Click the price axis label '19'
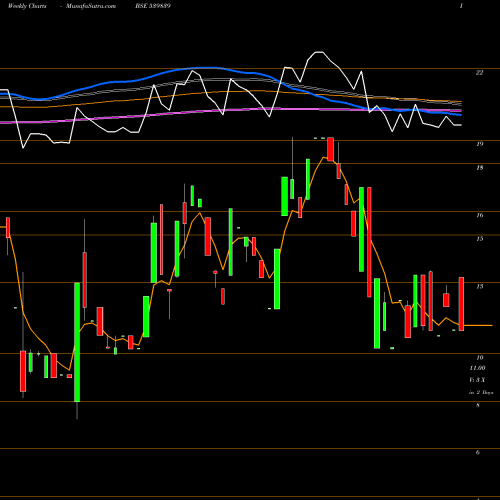500x500 pixels. [x=479, y=144]
